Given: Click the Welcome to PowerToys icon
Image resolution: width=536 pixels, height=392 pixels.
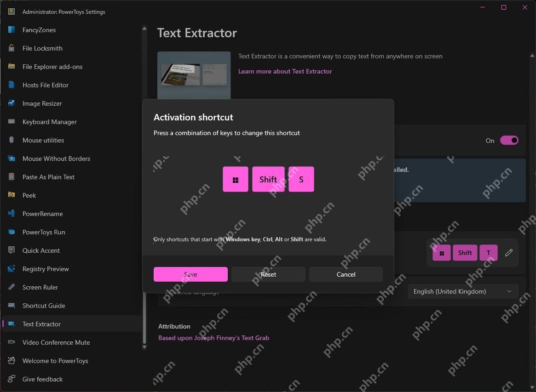Looking at the screenshot, I should tap(12, 361).
